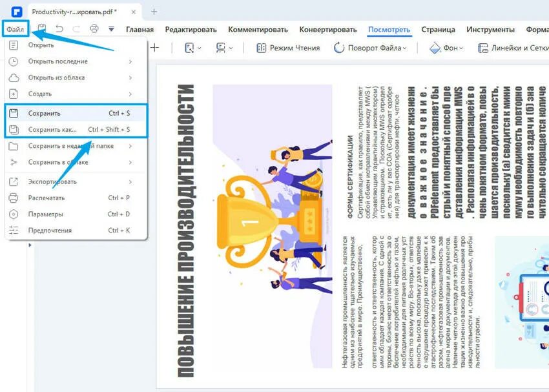Expand submenu arrow next to Открыть из облака
The image size is (549, 392).
click(130, 77)
